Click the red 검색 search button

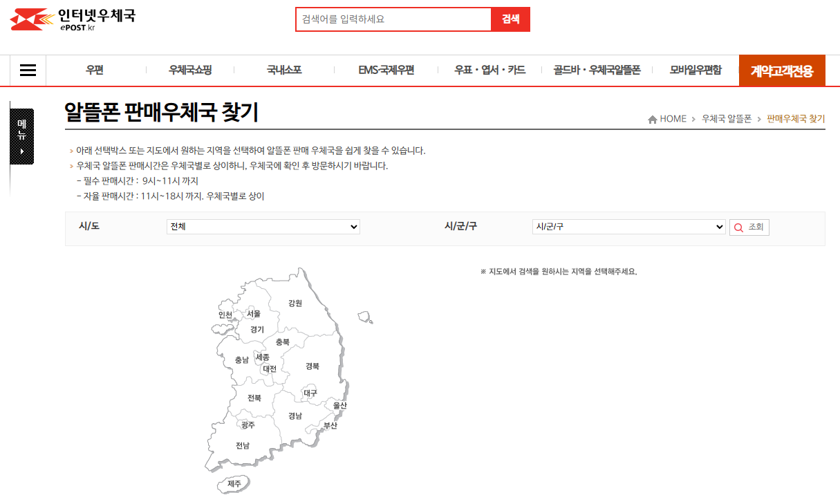click(x=510, y=19)
